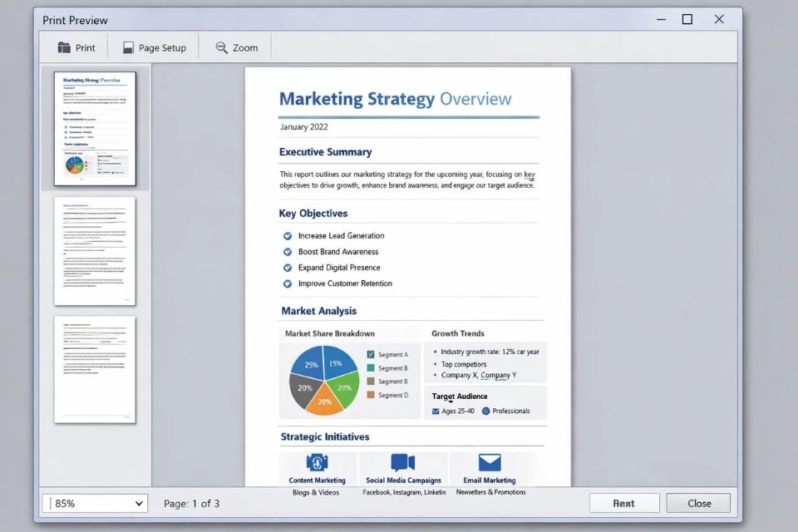This screenshot has width=798, height=532.
Task: Select the page 3 thumbnail in sidebar
Action: 95,370
